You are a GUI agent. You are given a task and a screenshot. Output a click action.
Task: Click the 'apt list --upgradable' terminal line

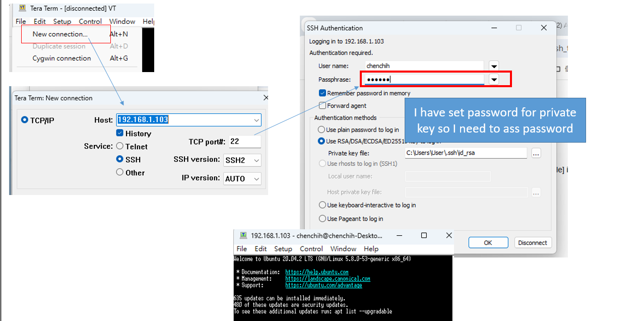click(x=313, y=311)
